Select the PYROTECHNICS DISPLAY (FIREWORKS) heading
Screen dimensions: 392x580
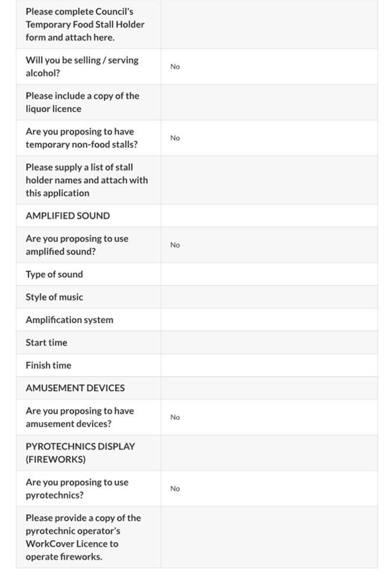[x=80, y=452]
